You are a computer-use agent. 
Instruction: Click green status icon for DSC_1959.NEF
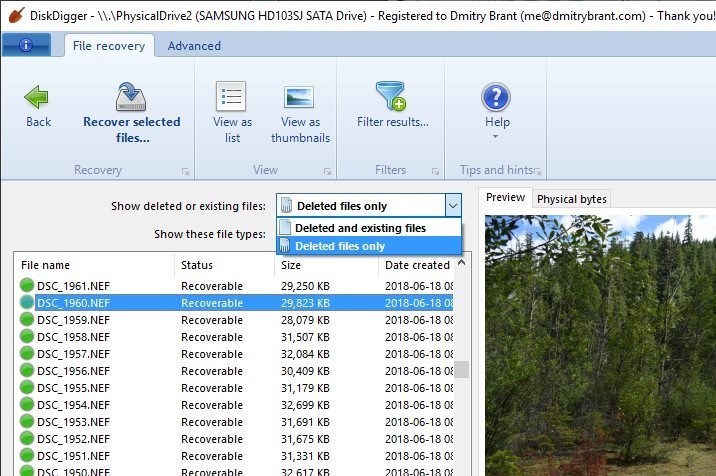(27, 319)
